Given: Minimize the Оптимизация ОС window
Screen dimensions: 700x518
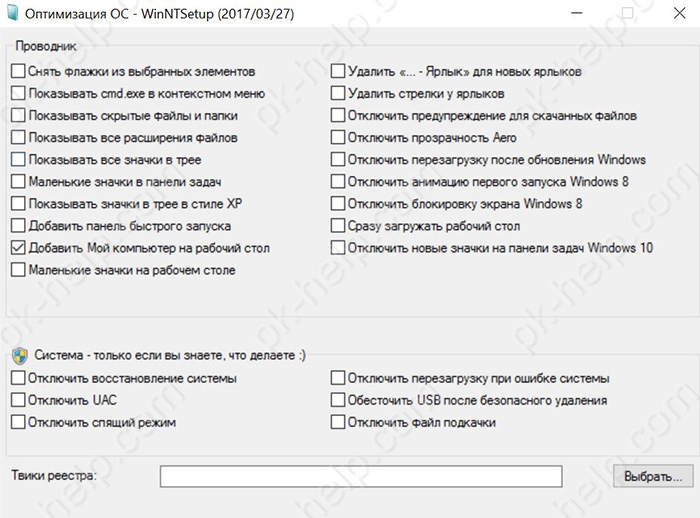Looking at the screenshot, I should (577, 13).
